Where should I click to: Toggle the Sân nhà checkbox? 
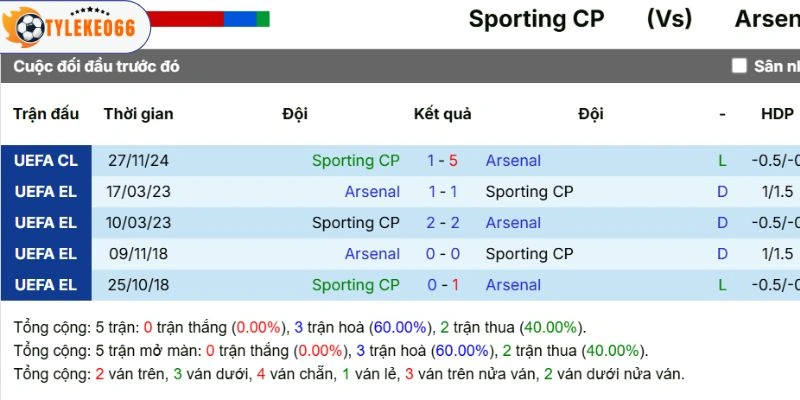pyautogui.click(x=739, y=66)
